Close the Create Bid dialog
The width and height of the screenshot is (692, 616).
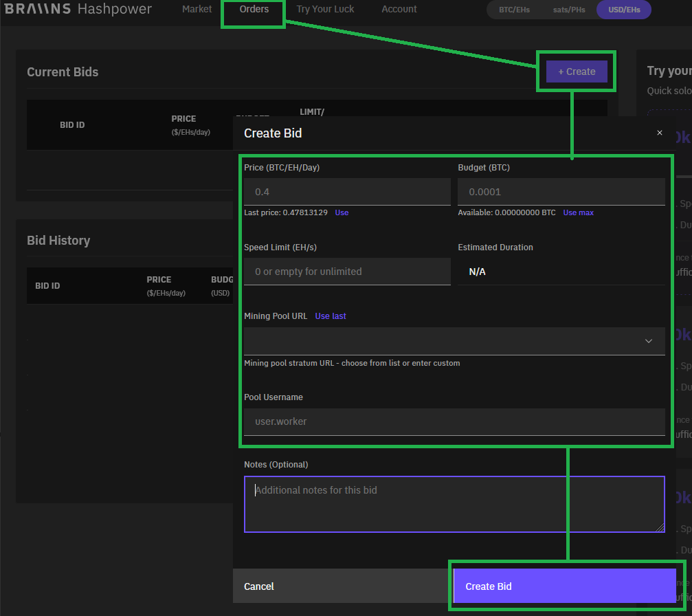(659, 133)
